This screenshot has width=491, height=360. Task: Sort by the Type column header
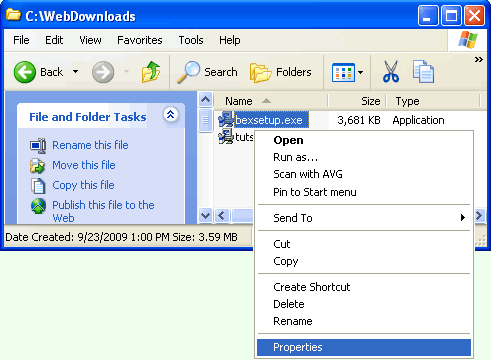tap(433, 101)
